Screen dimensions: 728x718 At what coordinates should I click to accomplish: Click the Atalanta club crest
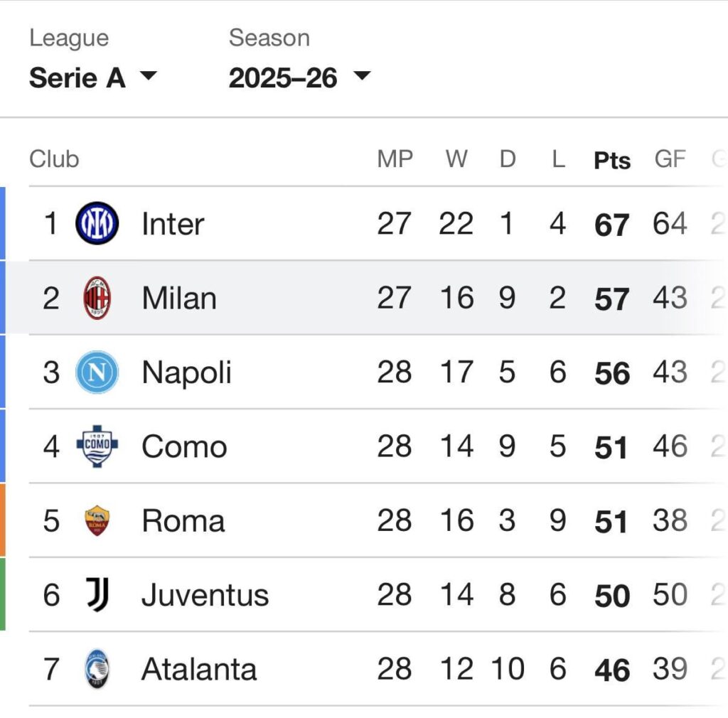tap(97, 668)
